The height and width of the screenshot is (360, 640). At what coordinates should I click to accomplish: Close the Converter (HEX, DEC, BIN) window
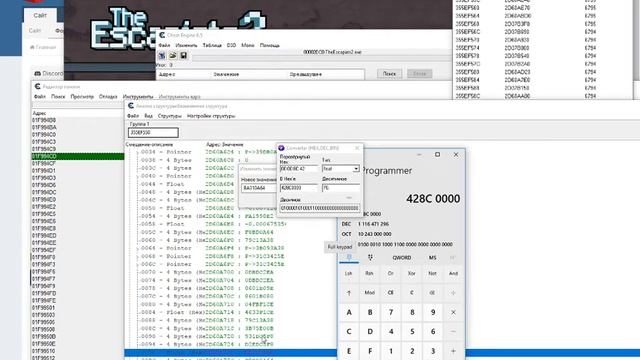pos(357,148)
